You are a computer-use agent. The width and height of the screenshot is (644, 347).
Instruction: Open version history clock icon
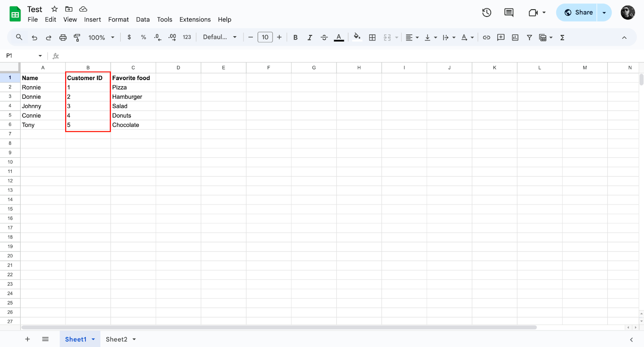point(487,12)
